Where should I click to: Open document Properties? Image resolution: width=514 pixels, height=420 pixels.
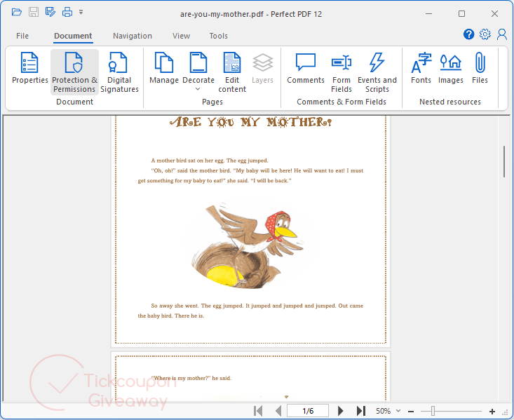[x=30, y=68]
